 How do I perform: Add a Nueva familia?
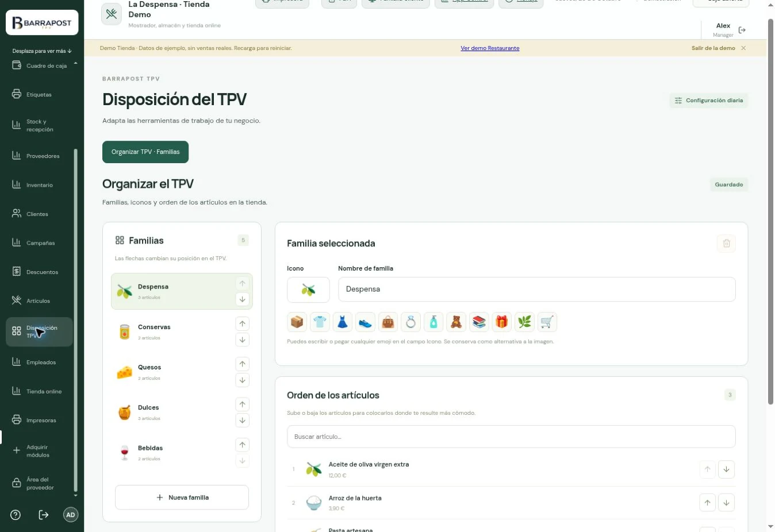pos(182,498)
